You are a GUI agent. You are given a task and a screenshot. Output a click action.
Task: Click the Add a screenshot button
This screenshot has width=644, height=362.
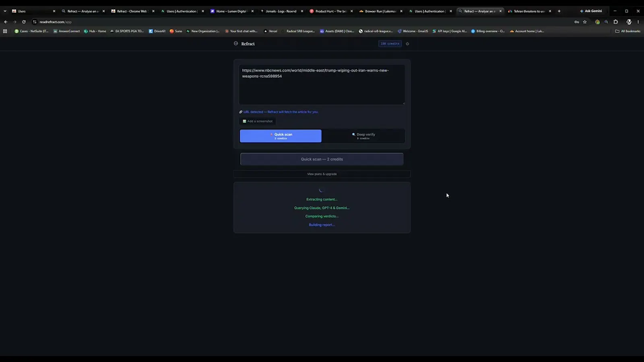[258, 121]
